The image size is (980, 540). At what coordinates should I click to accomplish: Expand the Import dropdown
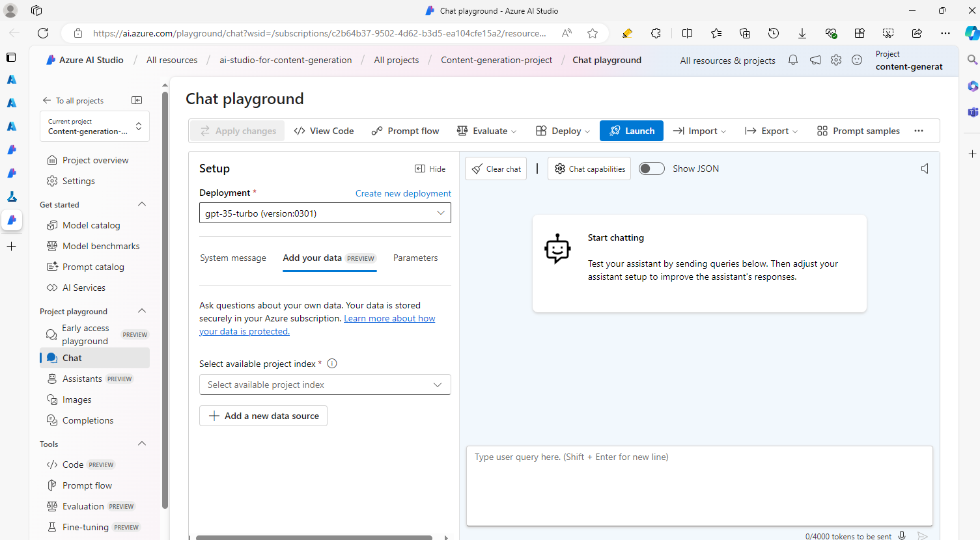coord(699,131)
